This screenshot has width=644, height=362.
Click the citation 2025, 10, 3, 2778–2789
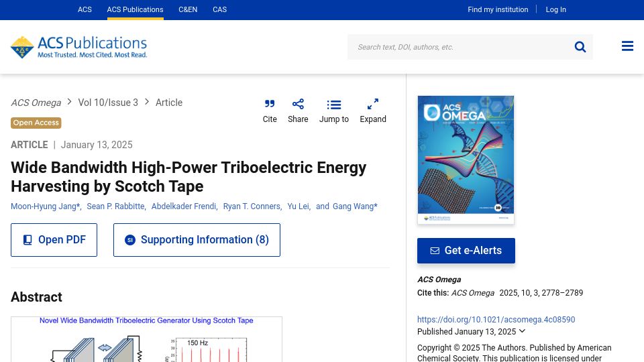click(x=541, y=293)
